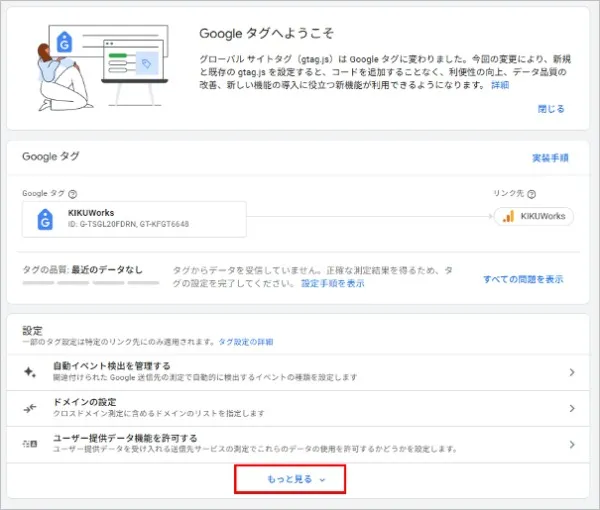Click the Analytics bar-chart icon in destination chip

click(x=507, y=216)
